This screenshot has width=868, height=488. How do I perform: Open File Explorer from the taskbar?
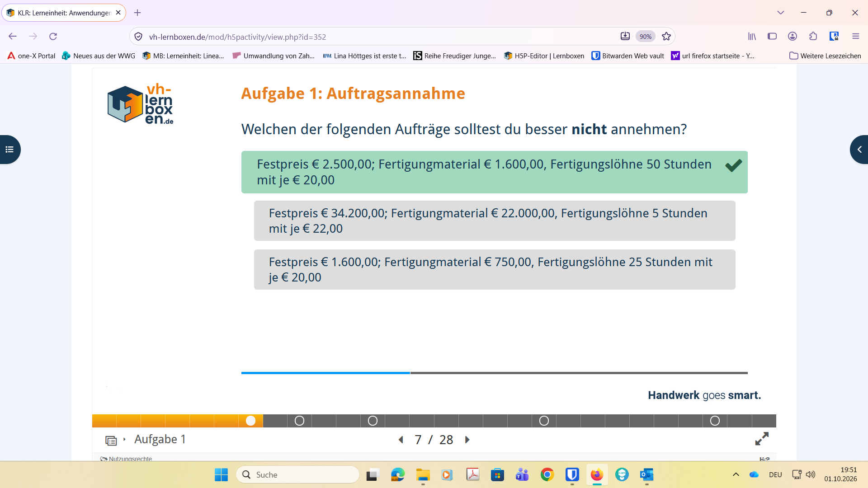tap(423, 475)
